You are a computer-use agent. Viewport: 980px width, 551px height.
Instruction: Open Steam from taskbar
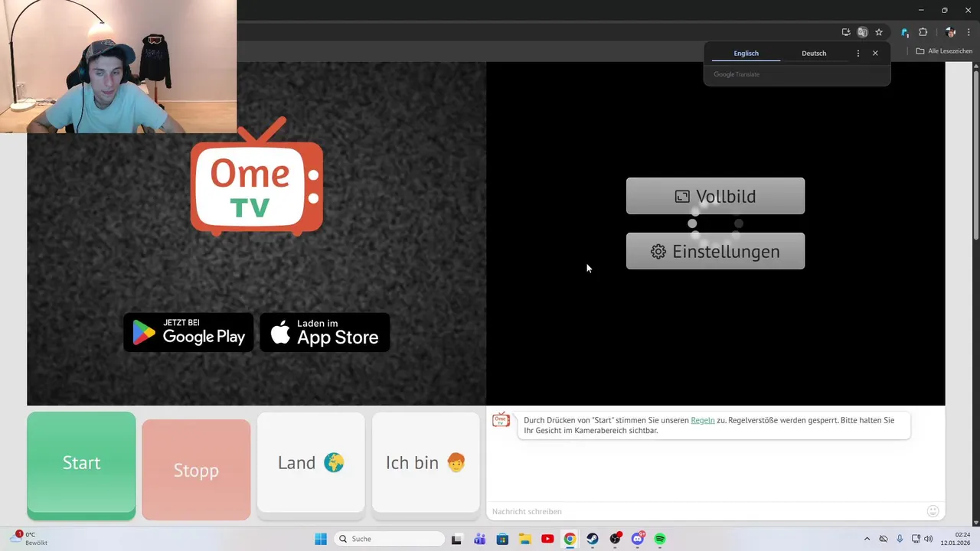pyautogui.click(x=593, y=539)
